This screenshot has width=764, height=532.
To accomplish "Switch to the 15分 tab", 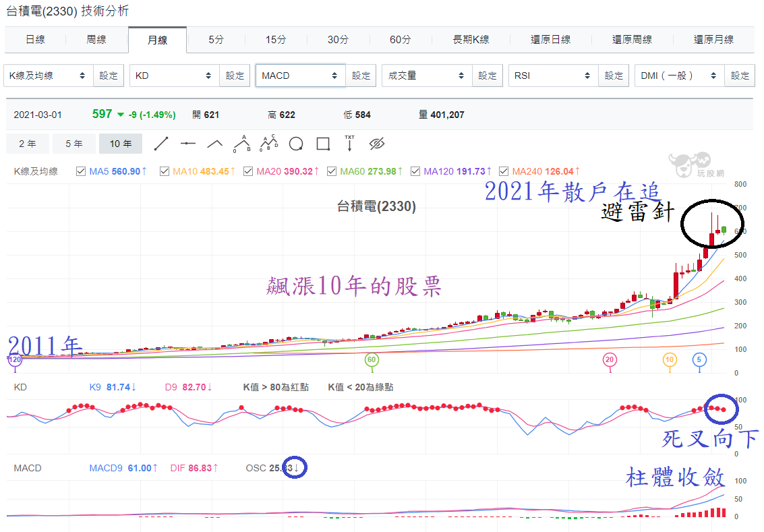I will [276, 40].
